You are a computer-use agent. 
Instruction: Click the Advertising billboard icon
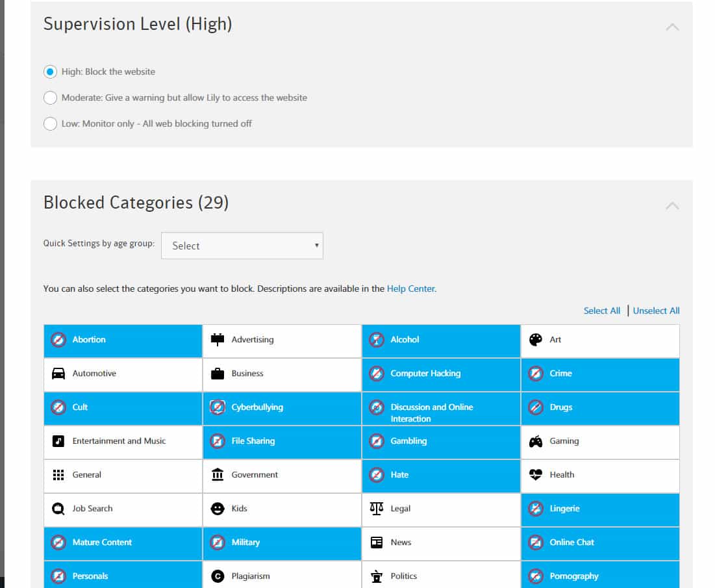click(218, 339)
